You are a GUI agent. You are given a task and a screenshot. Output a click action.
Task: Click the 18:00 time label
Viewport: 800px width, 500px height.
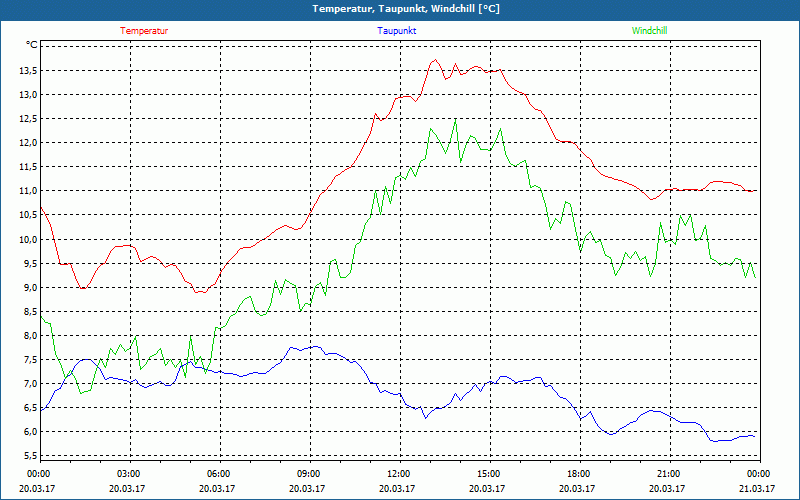(x=579, y=474)
